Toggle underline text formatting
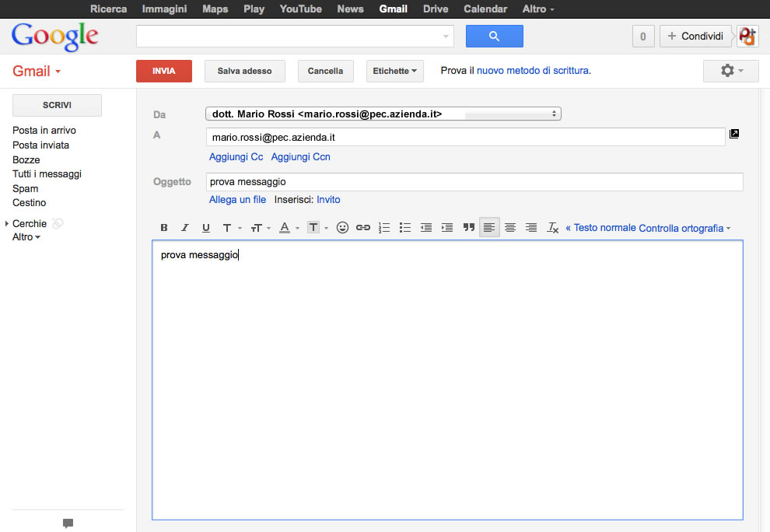 206,228
